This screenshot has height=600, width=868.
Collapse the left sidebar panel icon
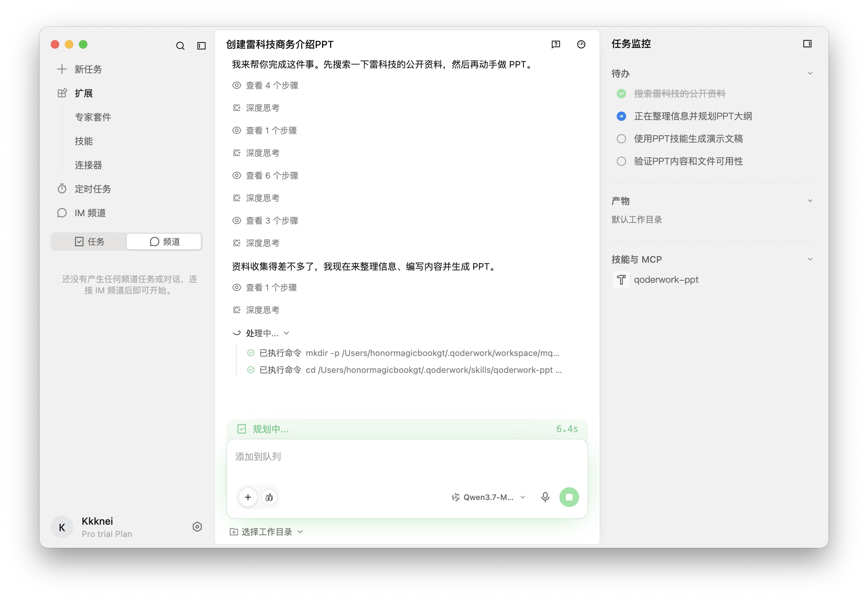[201, 46]
